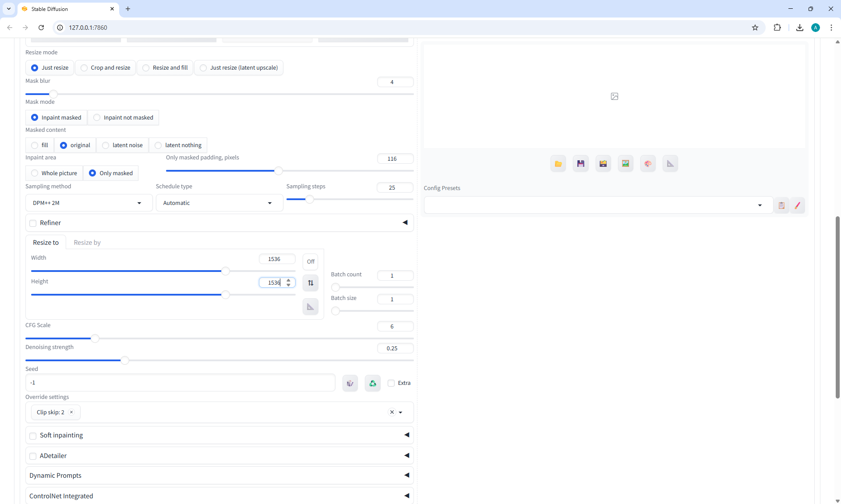This screenshot has height=504, width=841.
Task: Click the Denoising strength slider handle
Action: coord(125,360)
